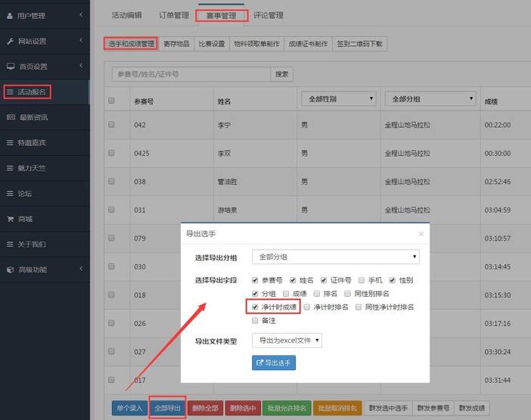
Task: Close the 导出选手 dialog with X
Action: (421, 234)
